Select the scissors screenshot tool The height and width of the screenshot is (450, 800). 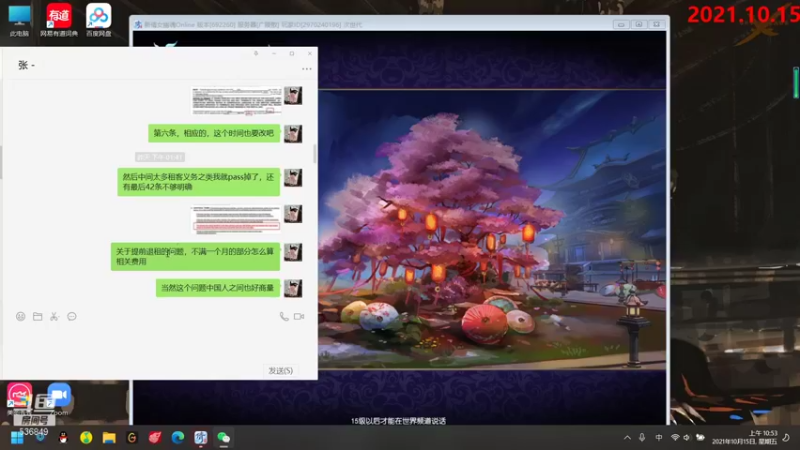pyautogui.click(x=54, y=316)
